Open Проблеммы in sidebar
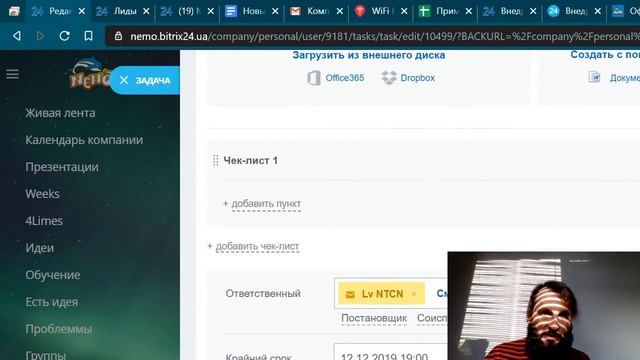This screenshot has height=360, width=640. click(x=58, y=329)
